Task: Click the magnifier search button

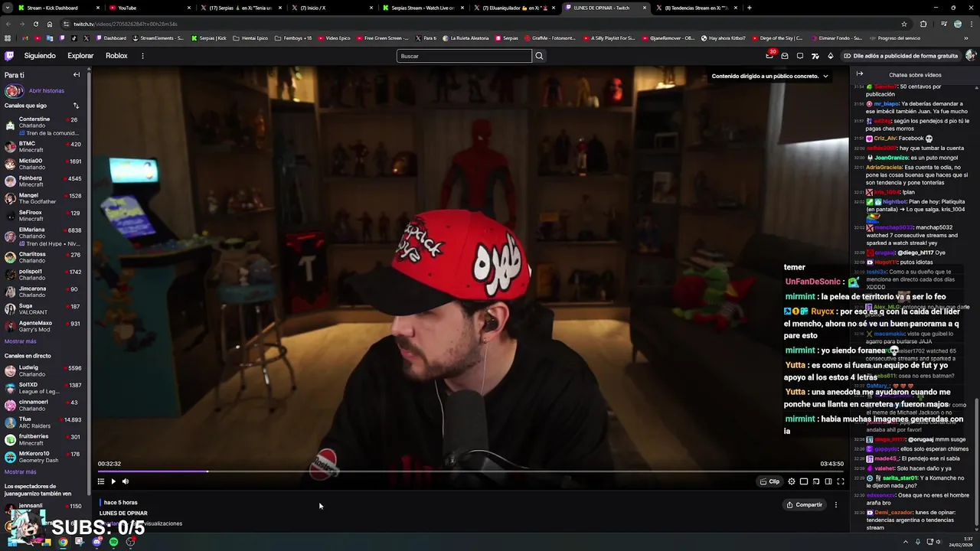Action: pos(539,56)
